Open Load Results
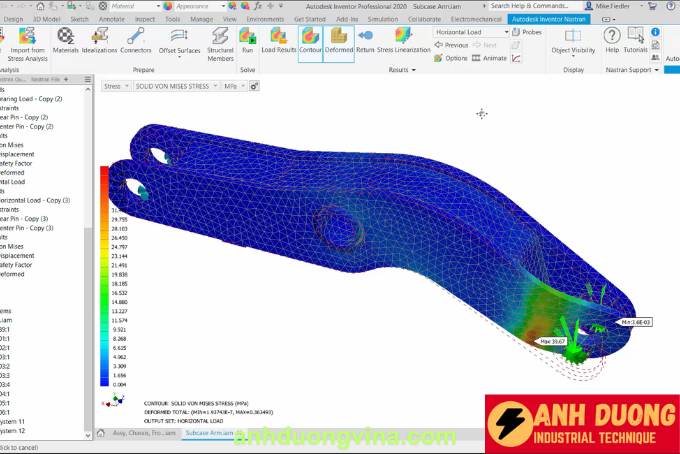The width and height of the screenshot is (680, 454). point(279,41)
